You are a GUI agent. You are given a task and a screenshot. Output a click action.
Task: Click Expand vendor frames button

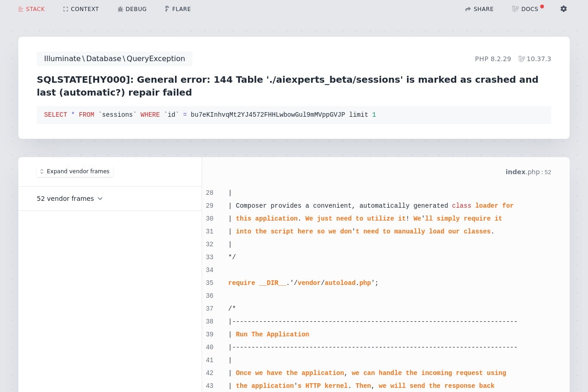point(75,171)
